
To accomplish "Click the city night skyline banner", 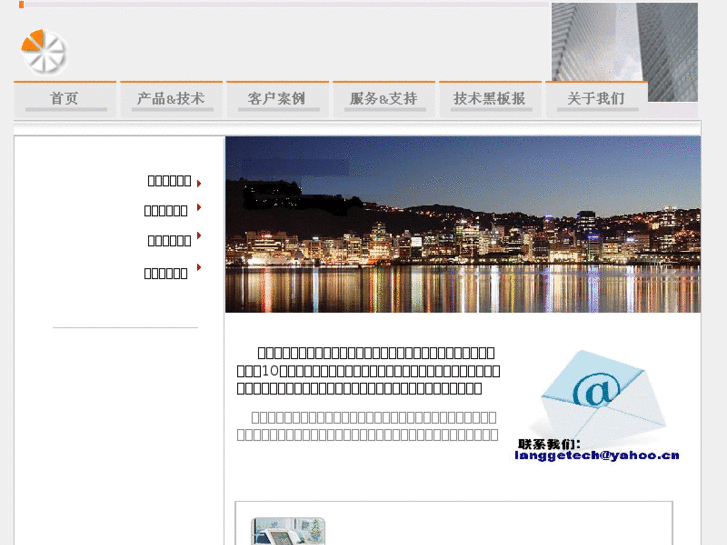I will tap(463, 224).
